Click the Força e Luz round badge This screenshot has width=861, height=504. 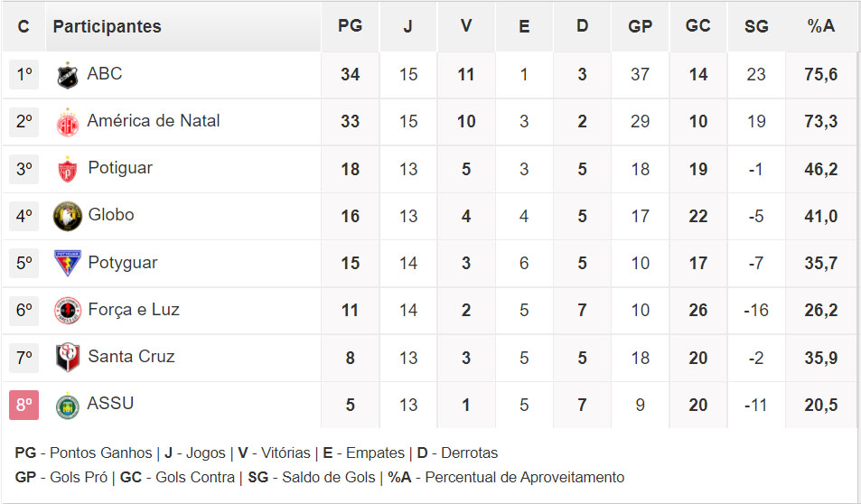coord(68,311)
